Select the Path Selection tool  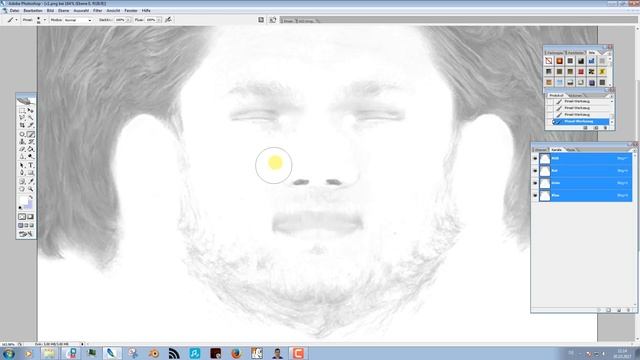pyautogui.click(x=22, y=165)
